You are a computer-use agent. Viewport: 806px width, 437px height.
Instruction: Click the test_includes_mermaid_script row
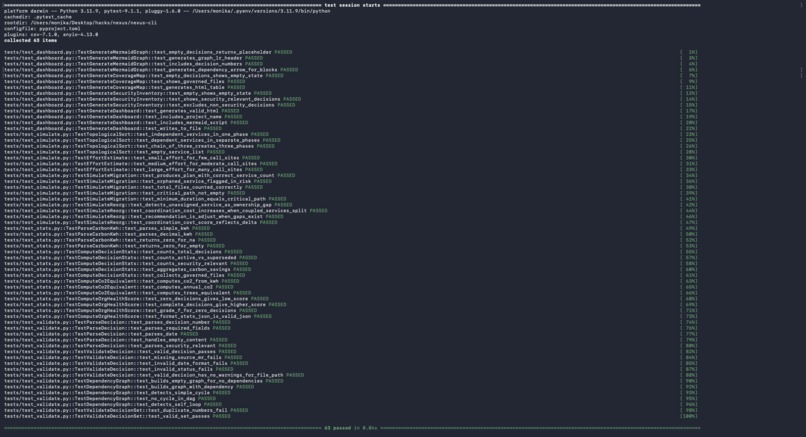coord(126,122)
